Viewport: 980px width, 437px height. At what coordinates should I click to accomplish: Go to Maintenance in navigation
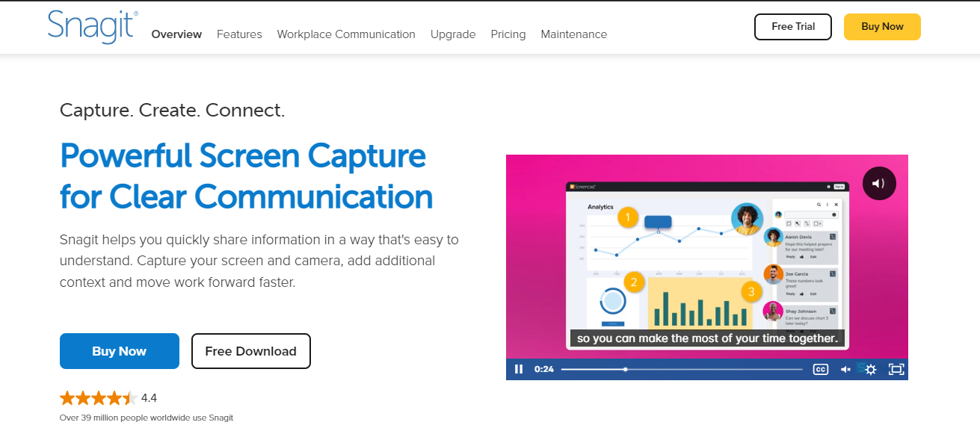tap(574, 34)
